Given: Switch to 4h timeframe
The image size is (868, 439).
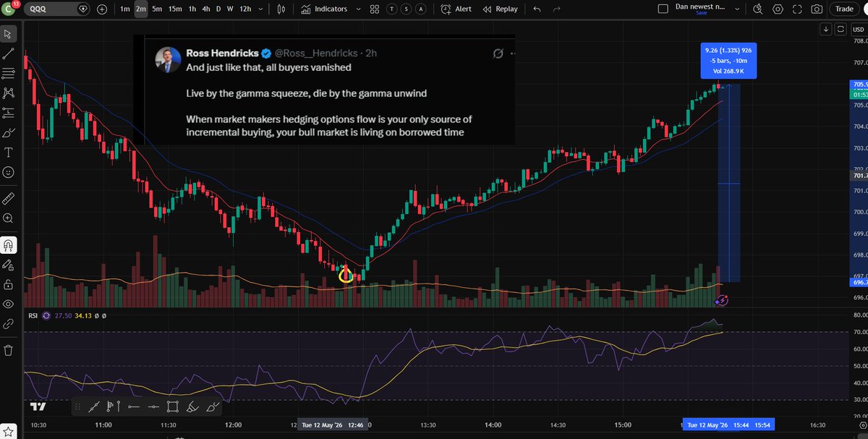Looking at the screenshot, I should click(206, 9).
